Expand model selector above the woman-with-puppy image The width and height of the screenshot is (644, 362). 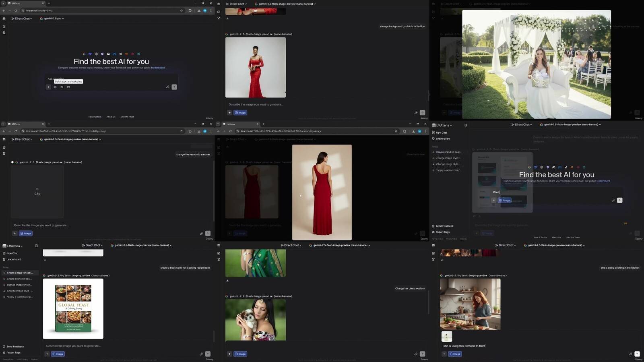340,245
